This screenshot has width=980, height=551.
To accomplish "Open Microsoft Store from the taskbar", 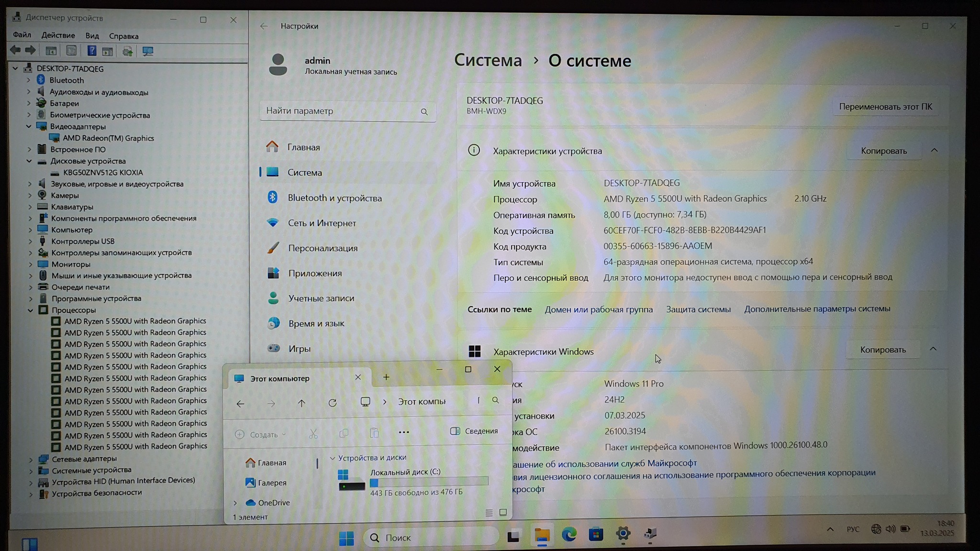I will (596, 535).
